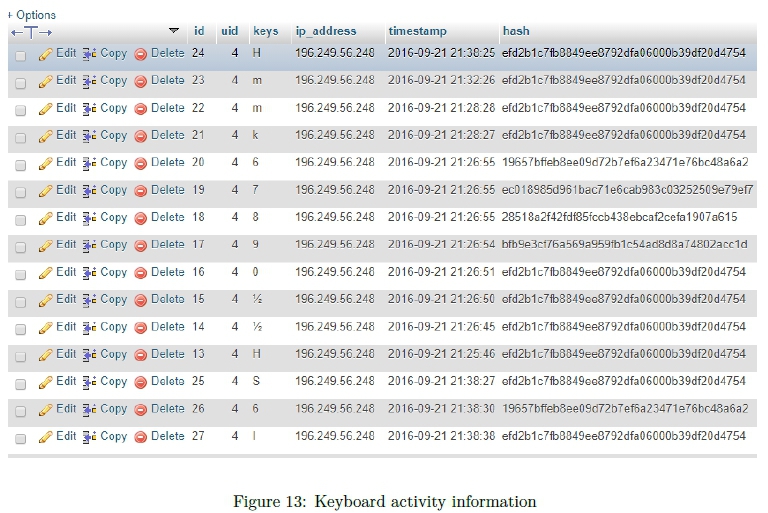Click the red Delete icon for row id 27
Image resolution: width=768 pixels, height=513 pixels.
tap(140, 437)
